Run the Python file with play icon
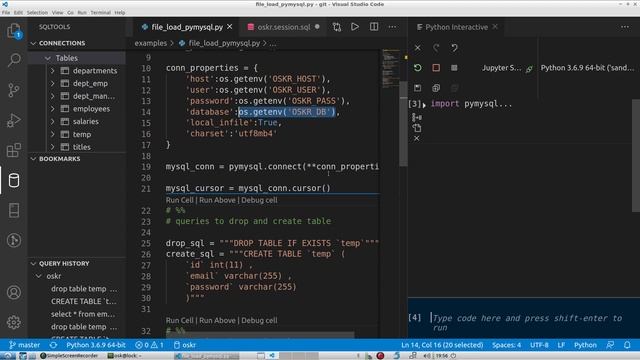 [x=355, y=27]
